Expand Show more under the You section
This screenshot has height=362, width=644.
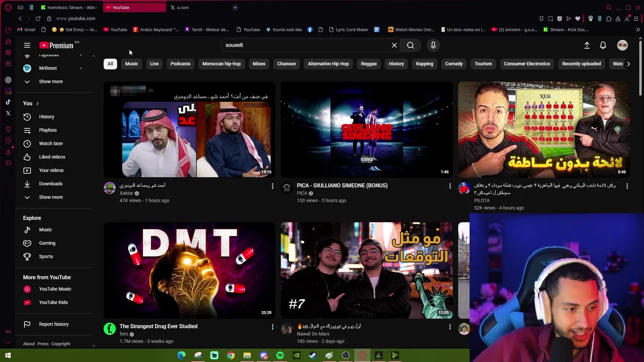[x=51, y=197]
